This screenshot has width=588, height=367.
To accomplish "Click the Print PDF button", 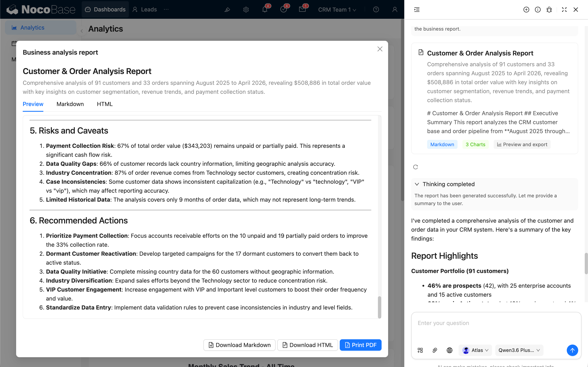I will click(x=361, y=345).
